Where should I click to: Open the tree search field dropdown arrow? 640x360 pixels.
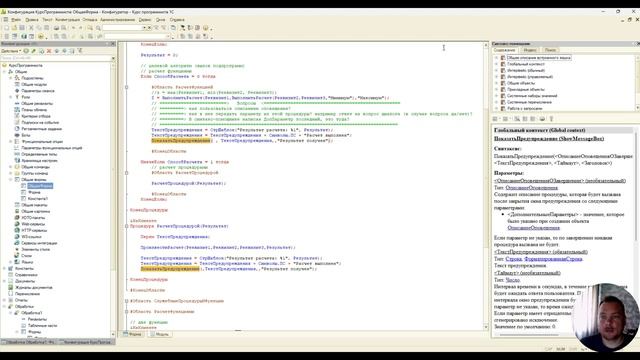pos(113,58)
